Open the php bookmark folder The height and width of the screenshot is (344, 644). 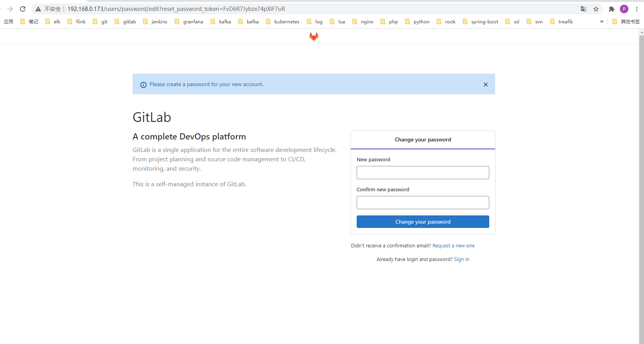[389, 21]
